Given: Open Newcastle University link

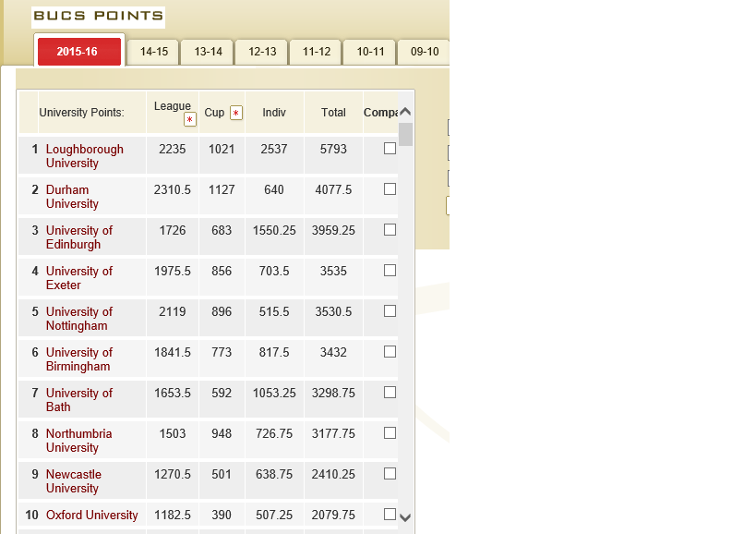Looking at the screenshot, I should 73,481.
